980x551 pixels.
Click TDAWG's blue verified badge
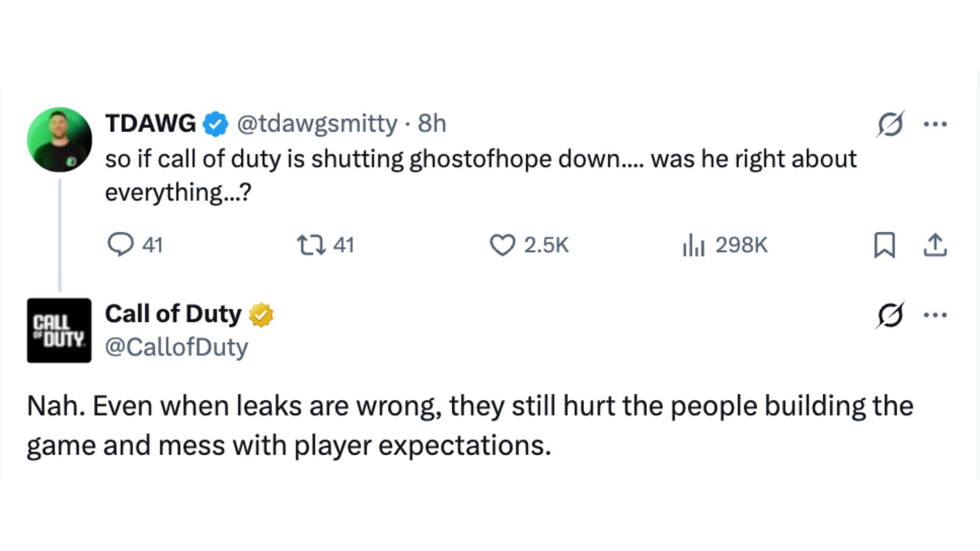point(216,124)
